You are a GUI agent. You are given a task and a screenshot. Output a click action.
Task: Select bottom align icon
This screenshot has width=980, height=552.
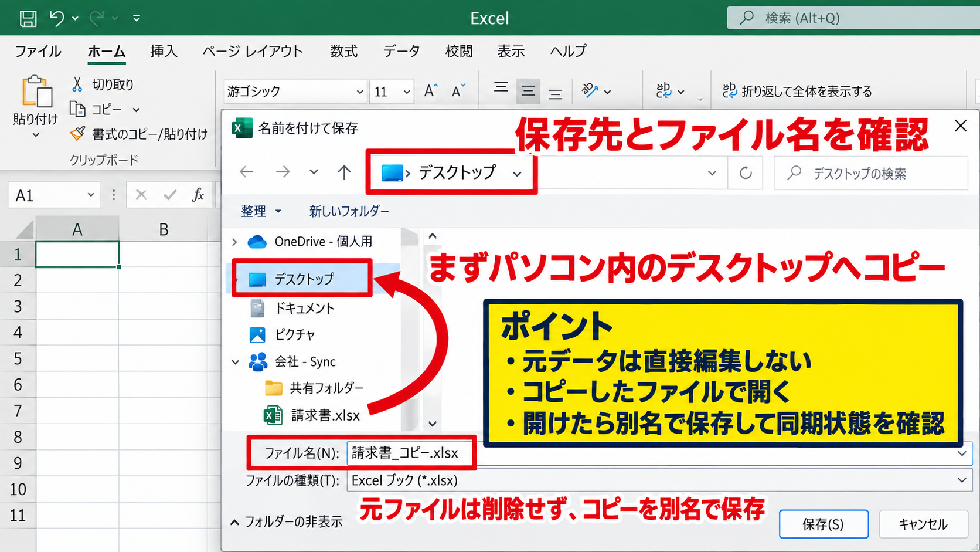[x=555, y=93]
